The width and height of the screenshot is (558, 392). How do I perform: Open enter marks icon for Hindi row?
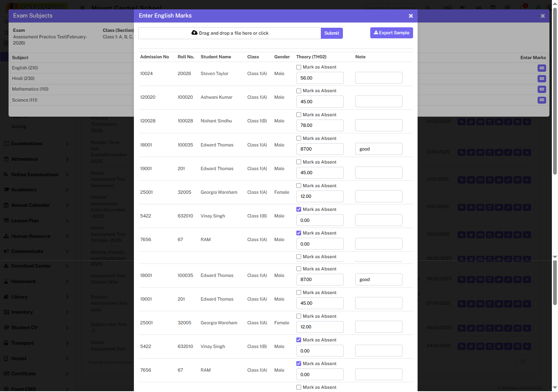pyautogui.click(x=542, y=79)
